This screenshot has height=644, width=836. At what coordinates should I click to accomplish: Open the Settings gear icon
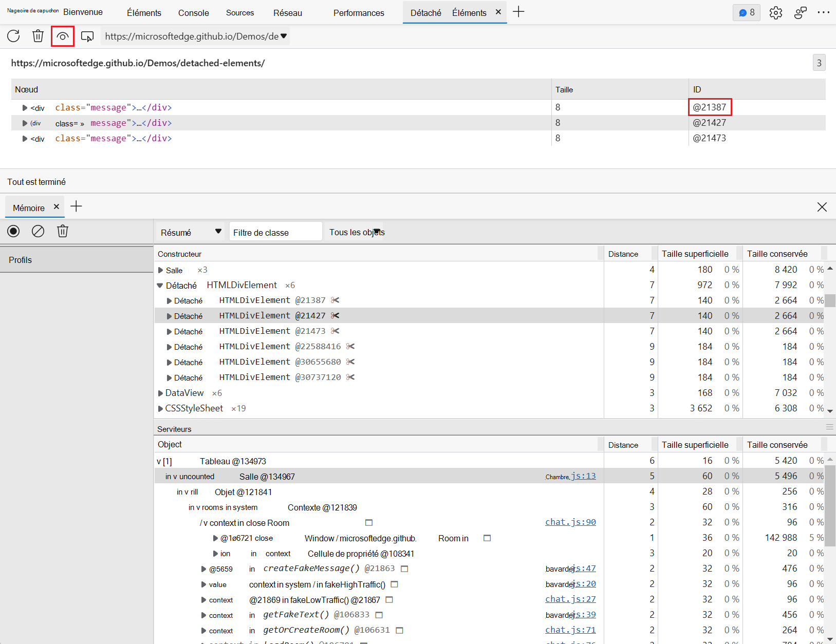coord(776,13)
